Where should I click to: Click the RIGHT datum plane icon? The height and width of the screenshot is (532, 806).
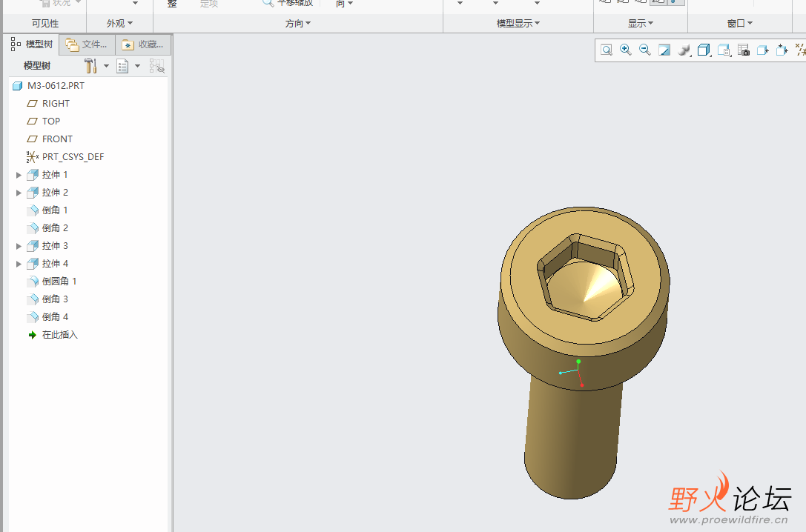[x=32, y=103]
